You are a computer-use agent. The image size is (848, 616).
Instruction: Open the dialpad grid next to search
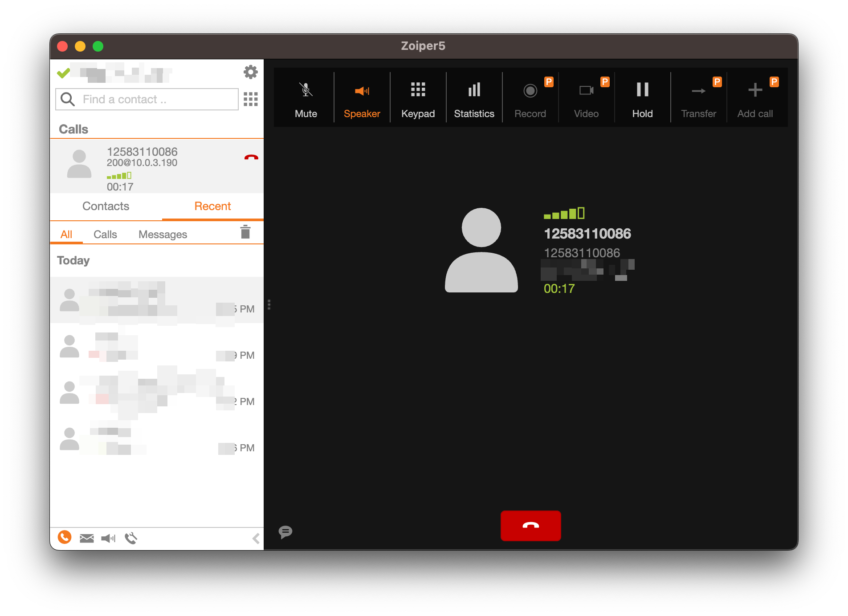click(x=250, y=99)
